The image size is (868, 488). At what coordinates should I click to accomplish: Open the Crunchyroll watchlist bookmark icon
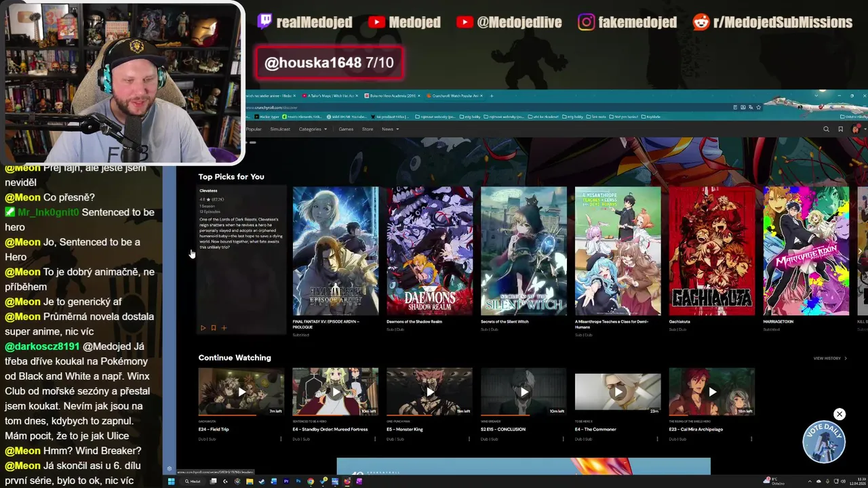tap(840, 129)
